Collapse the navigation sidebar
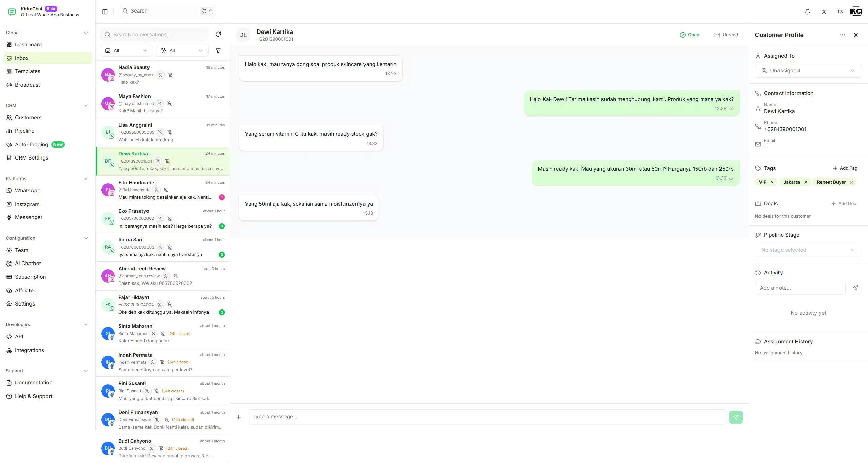This screenshot has height=463, width=868. click(x=104, y=12)
